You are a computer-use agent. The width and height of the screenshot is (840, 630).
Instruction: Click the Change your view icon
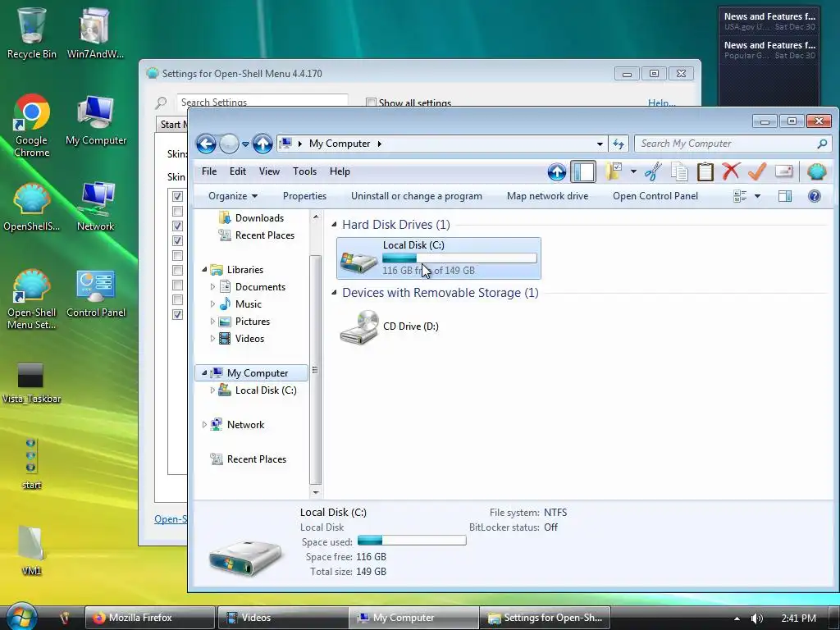[x=740, y=196]
